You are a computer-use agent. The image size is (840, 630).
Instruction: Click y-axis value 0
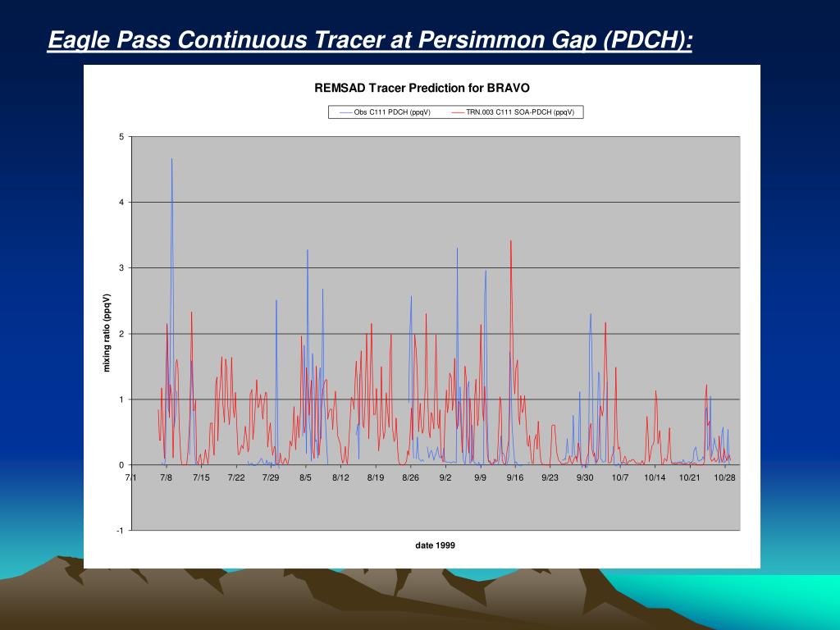(121, 465)
